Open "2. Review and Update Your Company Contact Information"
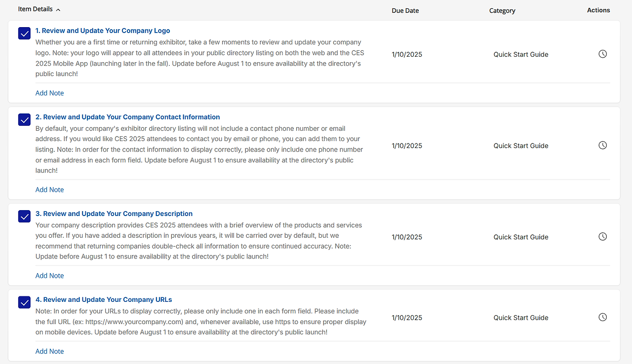This screenshot has width=632, height=364. [127, 117]
